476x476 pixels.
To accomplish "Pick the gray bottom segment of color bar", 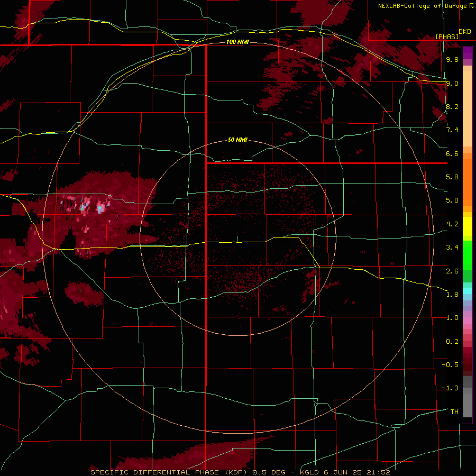I will click(467, 405).
